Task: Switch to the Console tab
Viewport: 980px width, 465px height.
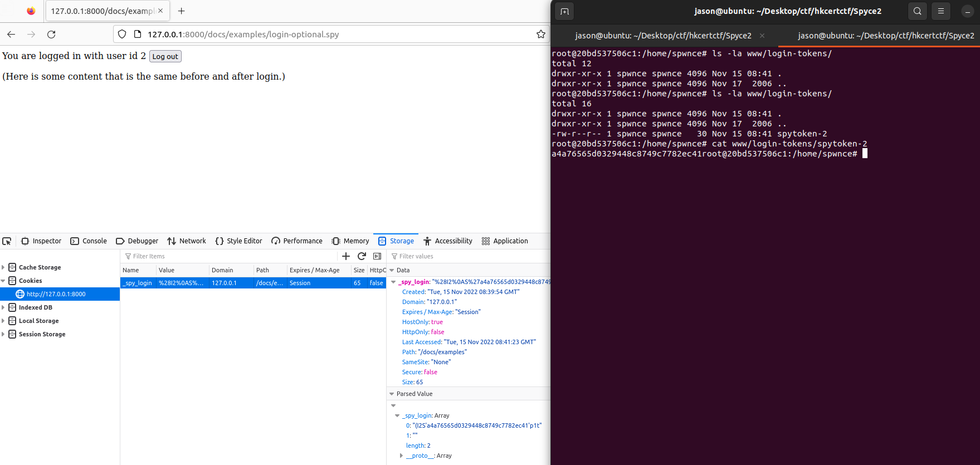Action: [89, 241]
